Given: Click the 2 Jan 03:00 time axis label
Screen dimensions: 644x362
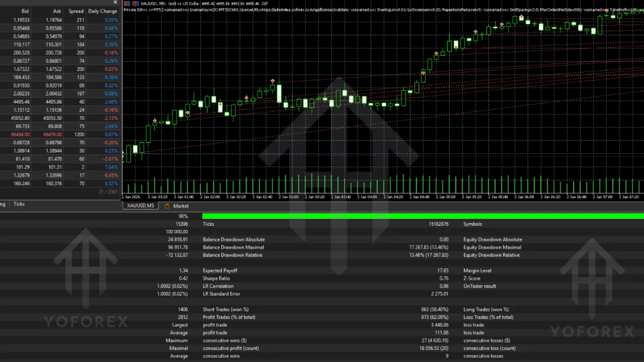Looking at the screenshot, I should coord(289,197).
